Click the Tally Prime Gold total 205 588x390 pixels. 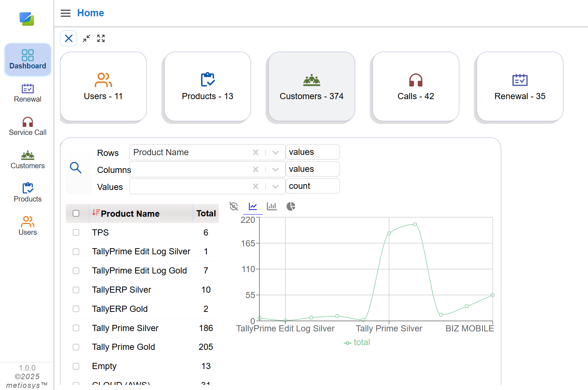click(x=206, y=347)
